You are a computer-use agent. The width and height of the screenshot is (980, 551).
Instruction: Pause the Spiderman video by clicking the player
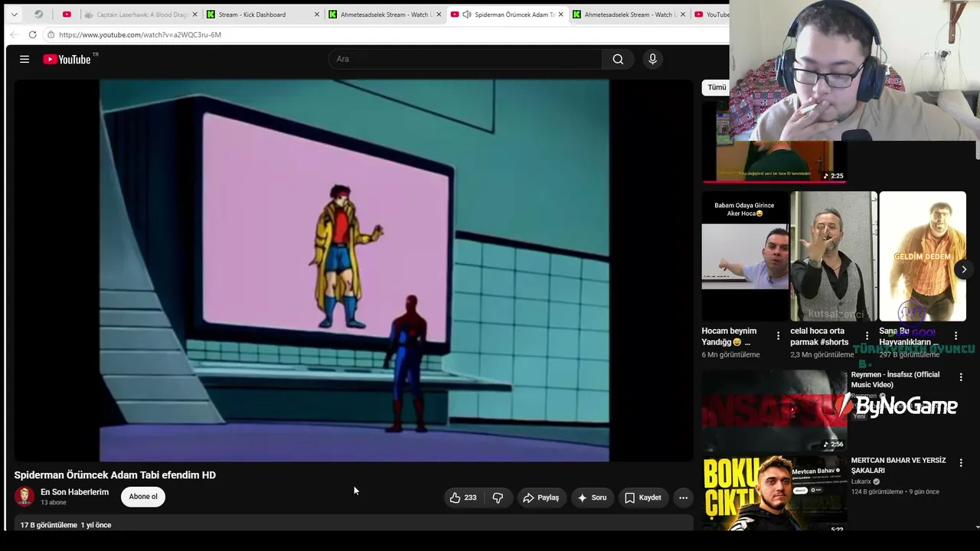click(x=354, y=270)
